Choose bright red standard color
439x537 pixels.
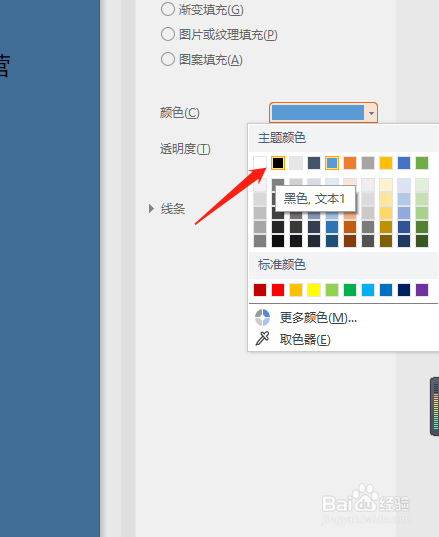tap(278, 290)
